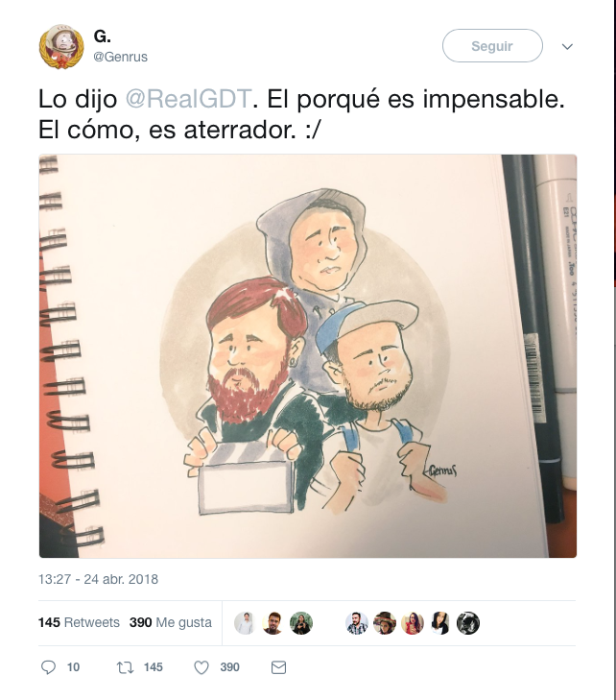Open the @RealGDT mention link
Screen dimensions: 616x700
(x=188, y=99)
